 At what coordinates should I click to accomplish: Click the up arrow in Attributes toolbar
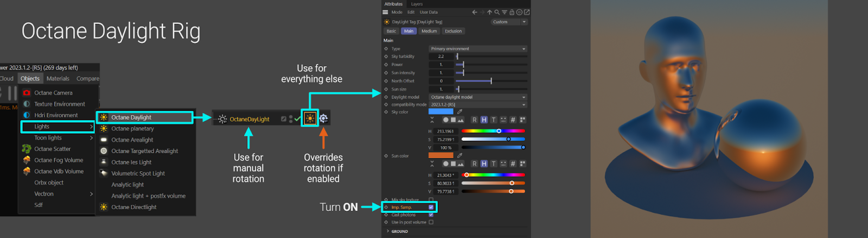489,12
